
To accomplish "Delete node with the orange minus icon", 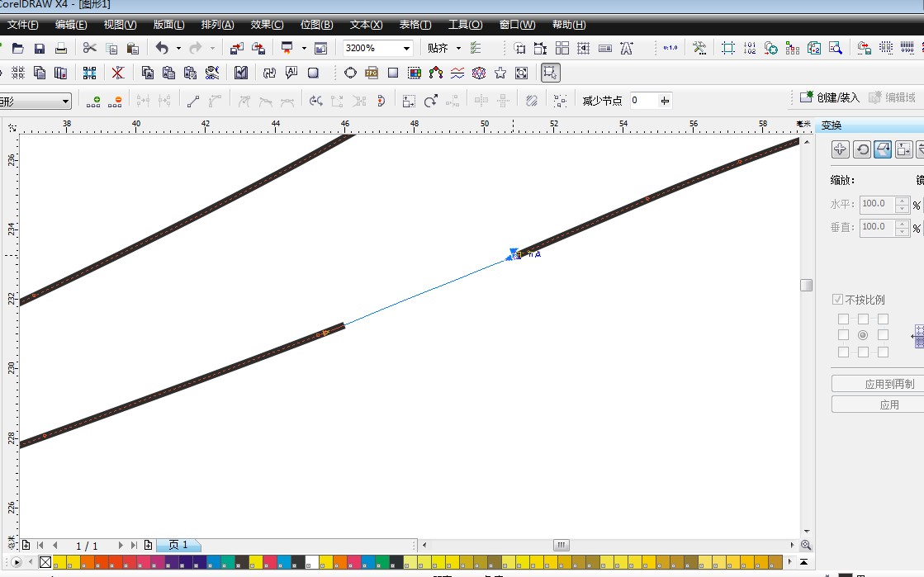I will pos(115,102).
